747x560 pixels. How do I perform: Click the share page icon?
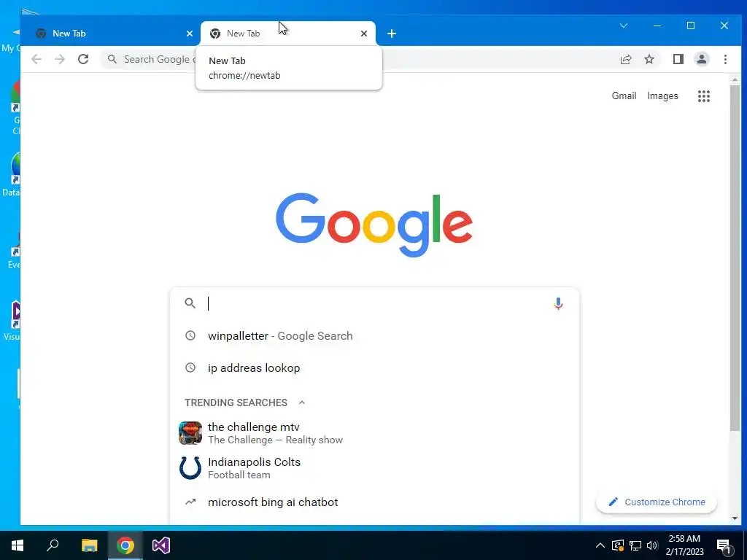tap(625, 59)
